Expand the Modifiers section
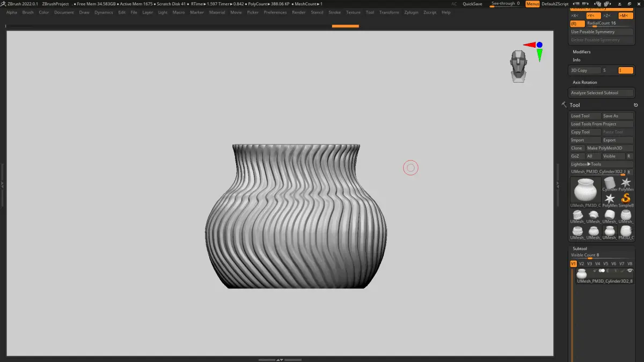The height and width of the screenshot is (362, 644). tap(581, 52)
